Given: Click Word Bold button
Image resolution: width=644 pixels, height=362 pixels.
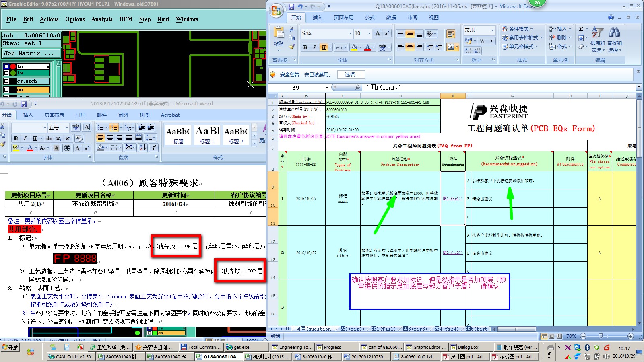Looking at the screenshot, I should coord(16,138).
